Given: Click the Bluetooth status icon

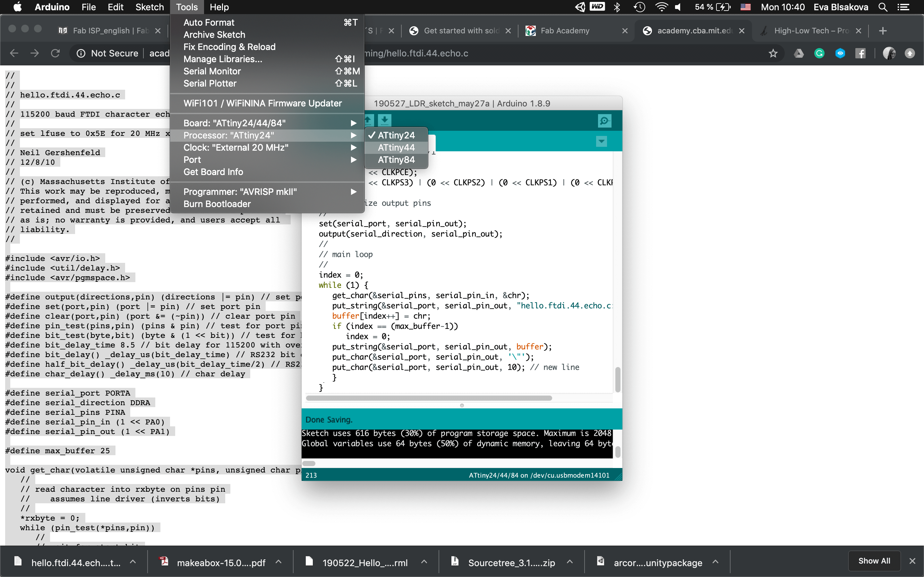Looking at the screenshot, I should click(x=617, y=7).
